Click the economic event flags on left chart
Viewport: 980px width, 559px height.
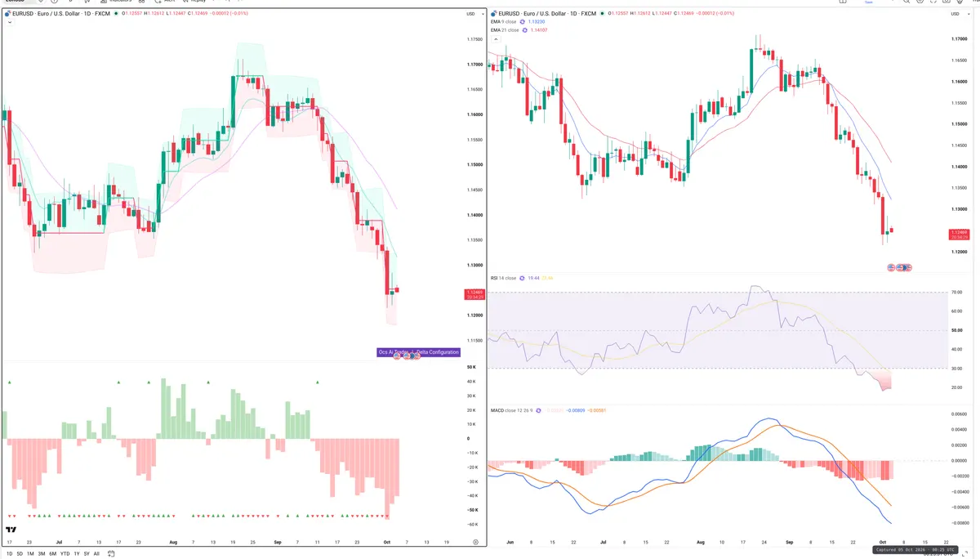407,357
